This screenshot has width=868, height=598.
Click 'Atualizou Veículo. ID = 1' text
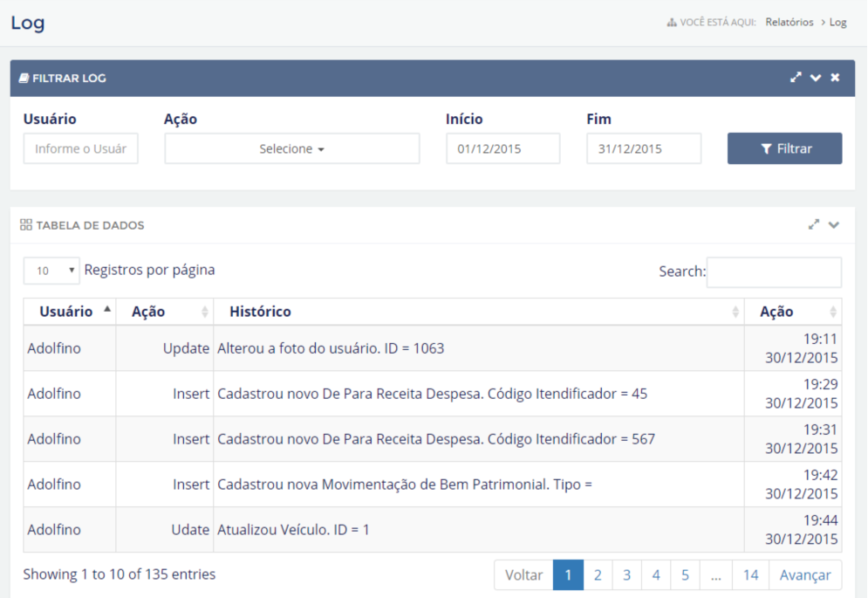click(x=293, y=530)
